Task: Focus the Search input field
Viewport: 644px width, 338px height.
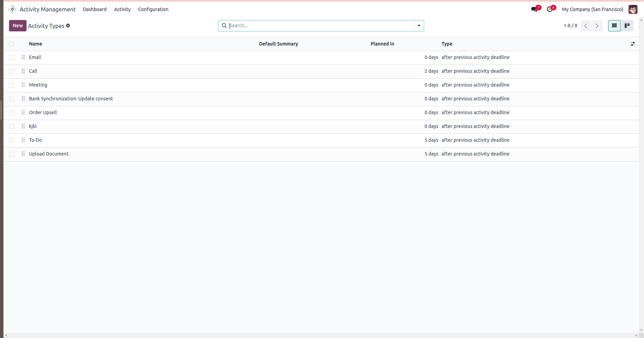Action: coord(321,26)
